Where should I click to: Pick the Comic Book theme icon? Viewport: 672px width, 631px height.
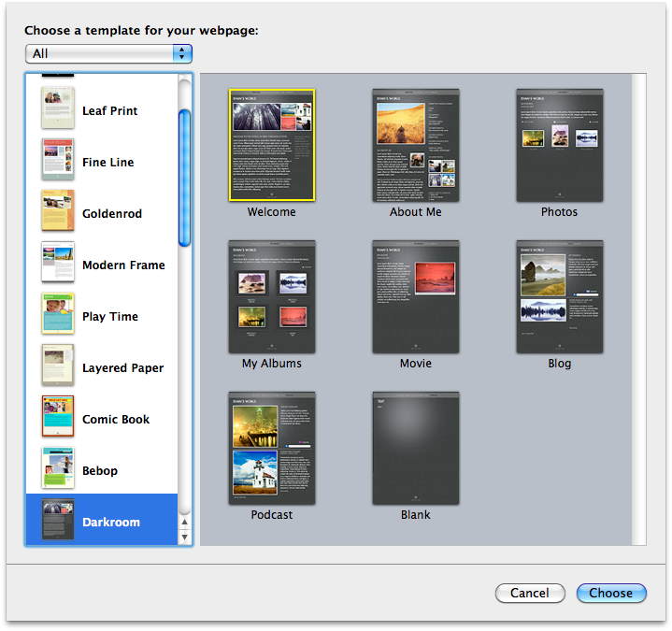(x=57, y=417)
